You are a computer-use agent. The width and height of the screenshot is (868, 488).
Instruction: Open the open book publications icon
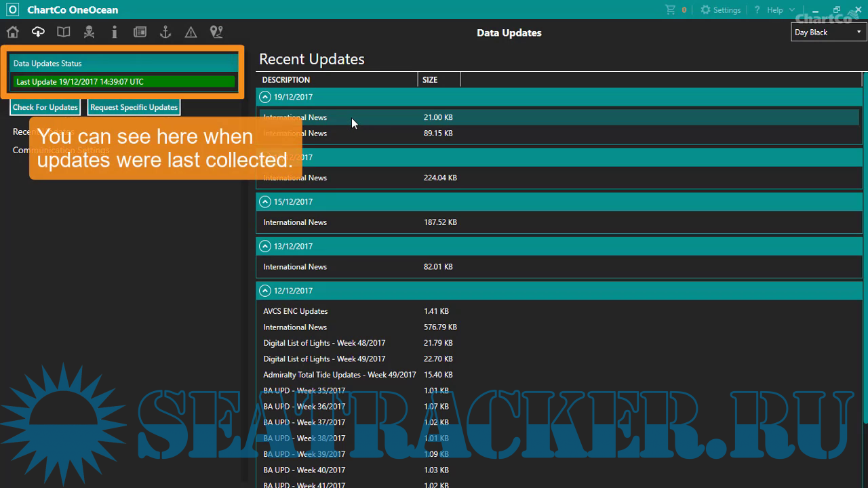click(x=64, y=32)
